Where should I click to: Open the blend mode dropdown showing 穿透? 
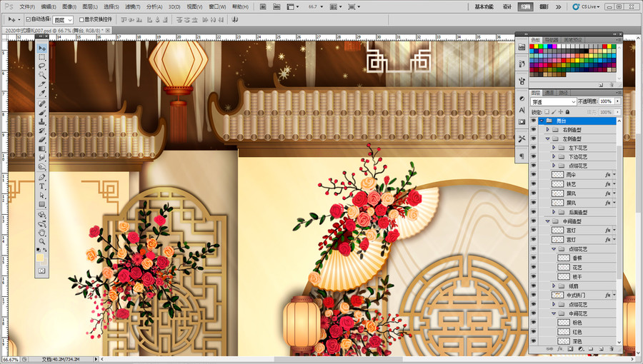tap(554, 101)
